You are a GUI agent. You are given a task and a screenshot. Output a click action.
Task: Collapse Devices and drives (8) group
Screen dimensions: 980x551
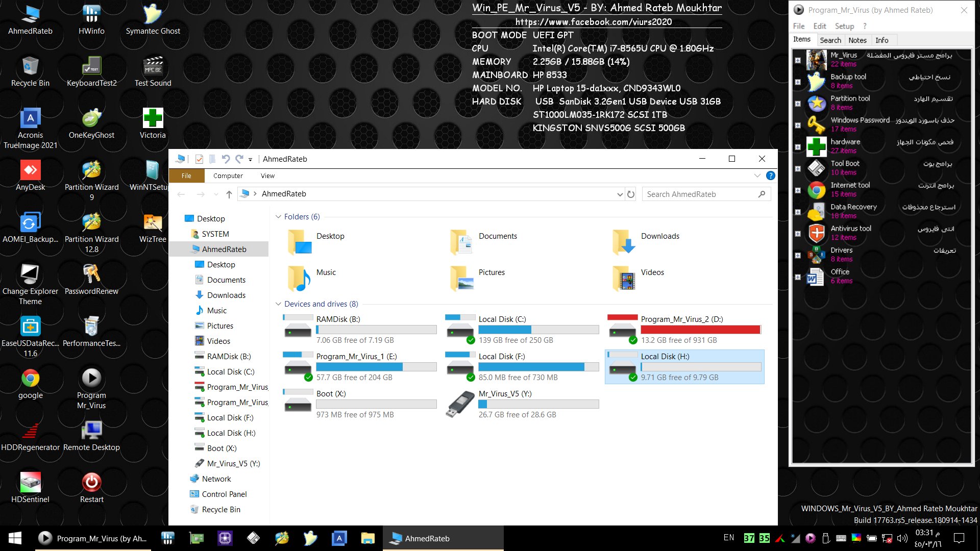[278, 304]
